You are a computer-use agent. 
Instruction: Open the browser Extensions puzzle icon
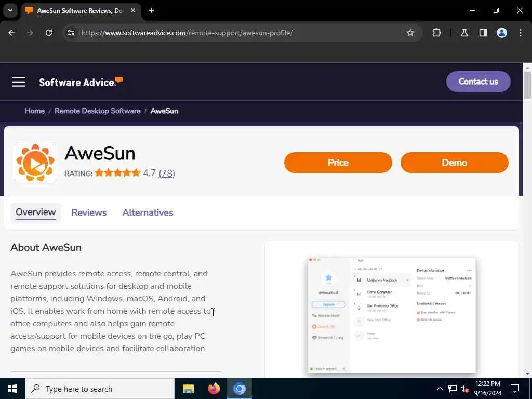436,33
